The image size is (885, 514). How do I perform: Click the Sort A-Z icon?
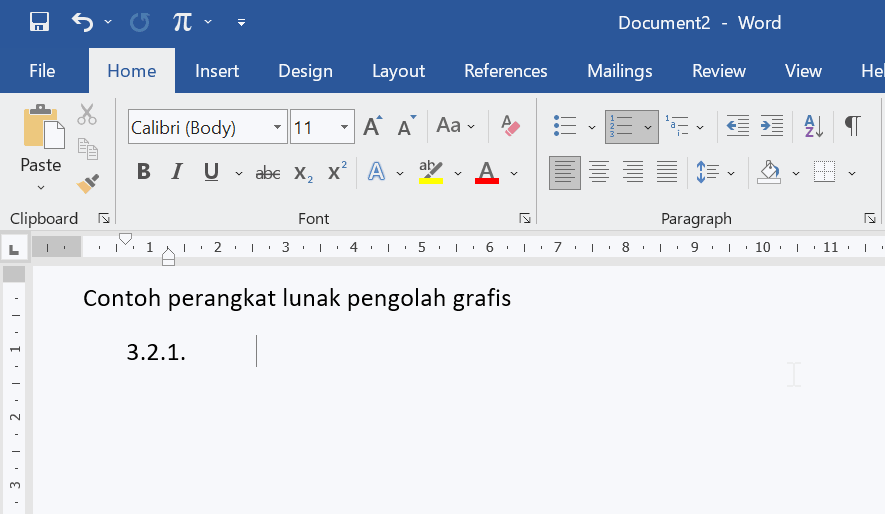click(x=814, y=126)
